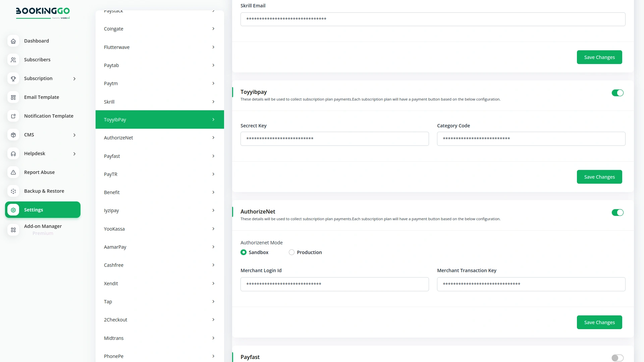The width and height of the screenshot is (644, 362).
Task: Open the Helpdesk headset icon
Action: coord(13,154)
